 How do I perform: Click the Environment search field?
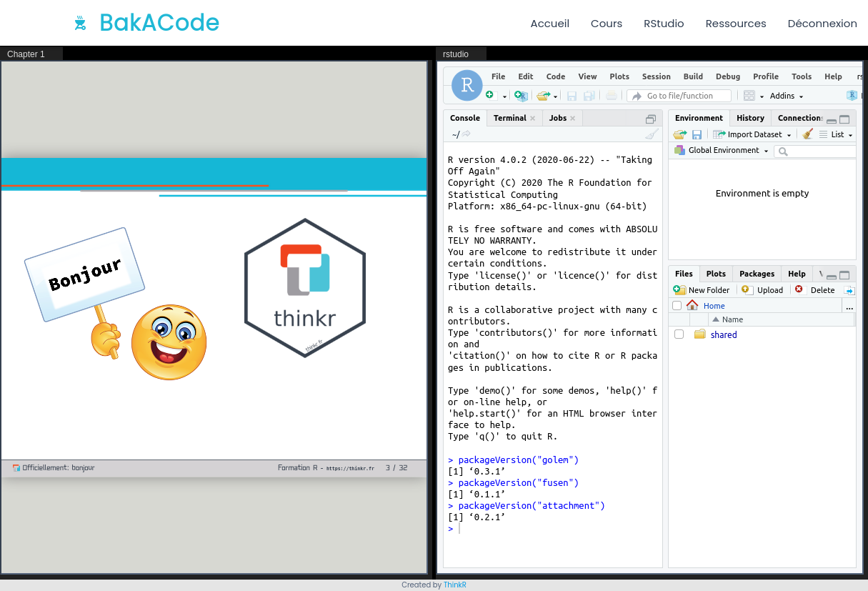816,152
